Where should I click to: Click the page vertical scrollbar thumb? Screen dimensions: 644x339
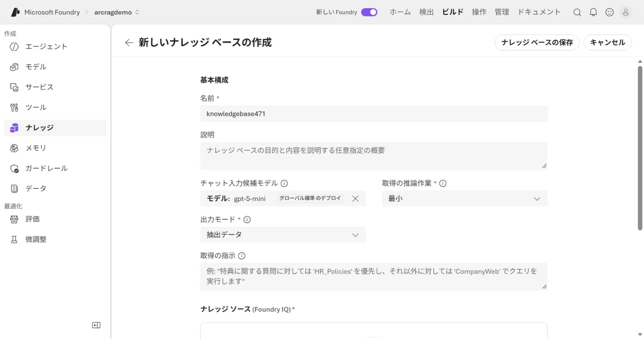(x=640, y=148)
